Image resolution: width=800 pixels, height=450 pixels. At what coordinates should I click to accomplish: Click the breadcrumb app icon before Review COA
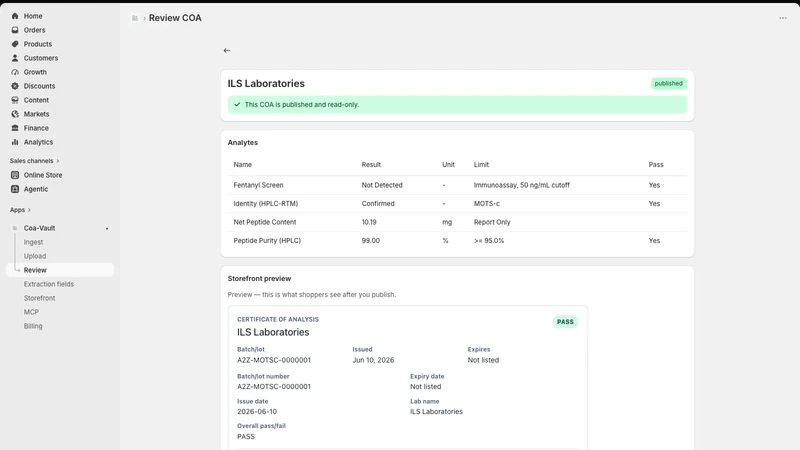[135, 18]
